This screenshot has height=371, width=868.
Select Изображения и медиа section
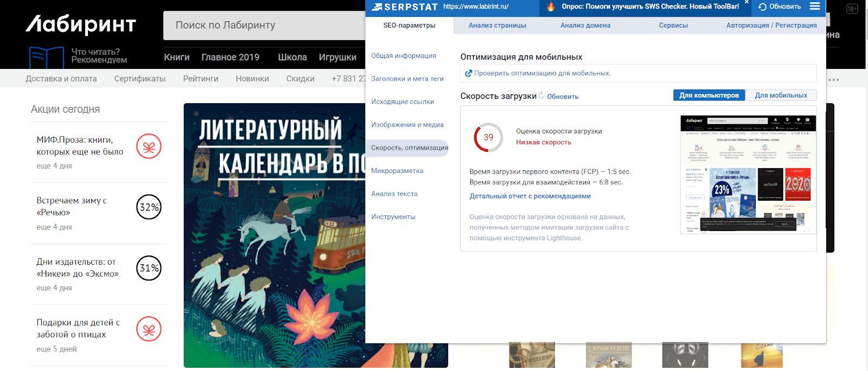tap(407, 125)
